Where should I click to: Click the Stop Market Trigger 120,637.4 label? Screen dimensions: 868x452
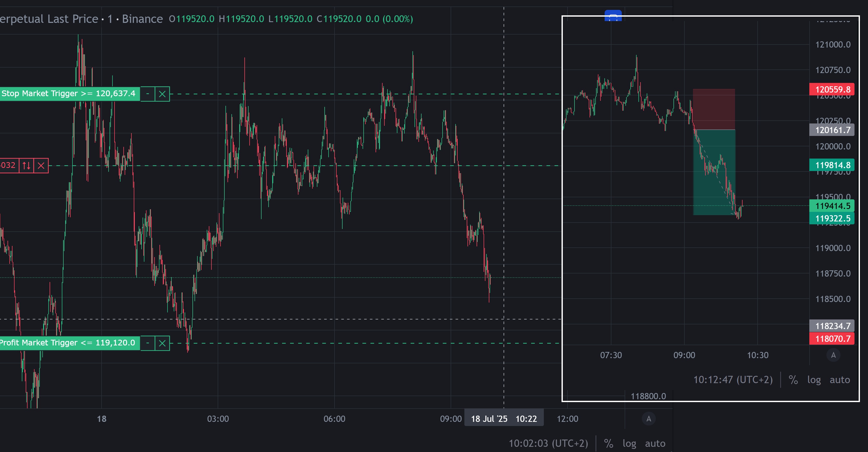tap(69, 94)
